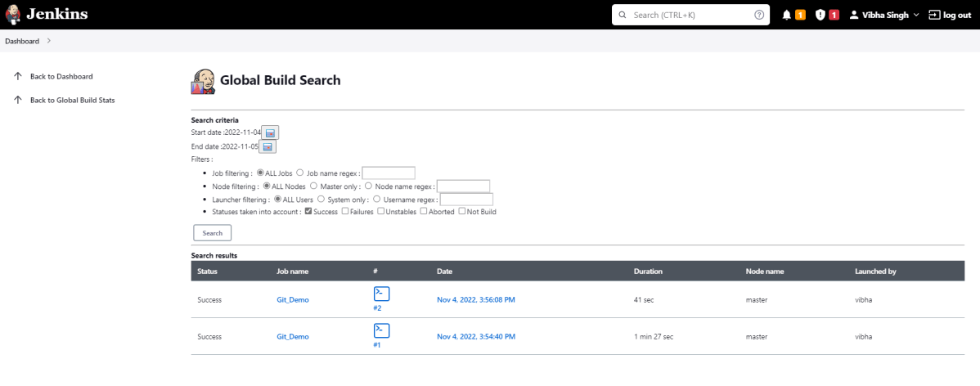980x386 pixels.
Task: Open the security warnings shield icon
Action: click(x=820, y=15)
